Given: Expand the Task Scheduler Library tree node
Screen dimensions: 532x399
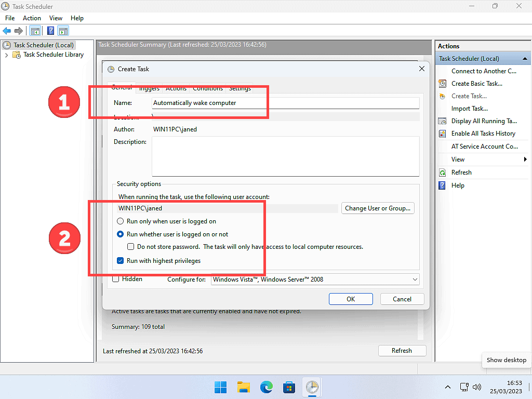Looking at the screenshot, I should click(6, 55).
